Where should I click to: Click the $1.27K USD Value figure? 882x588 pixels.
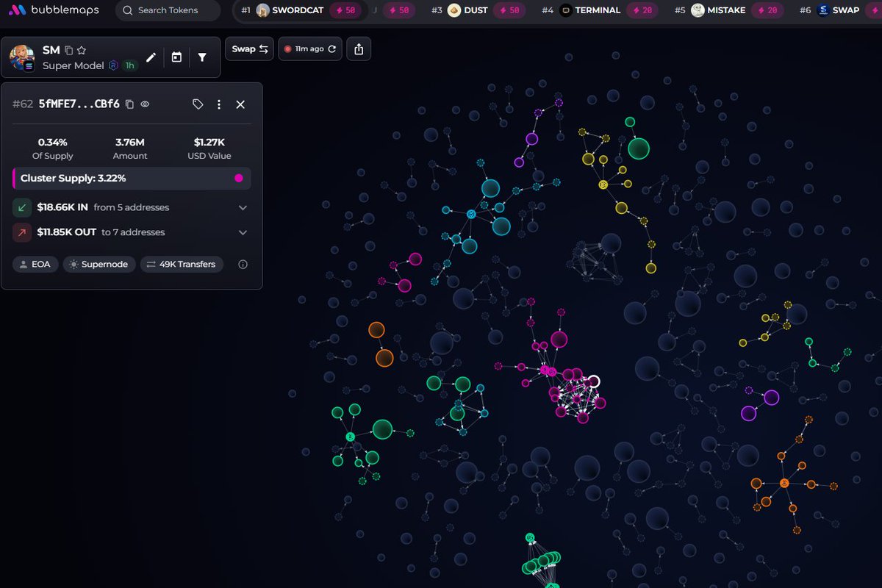(x=210, y=142)
